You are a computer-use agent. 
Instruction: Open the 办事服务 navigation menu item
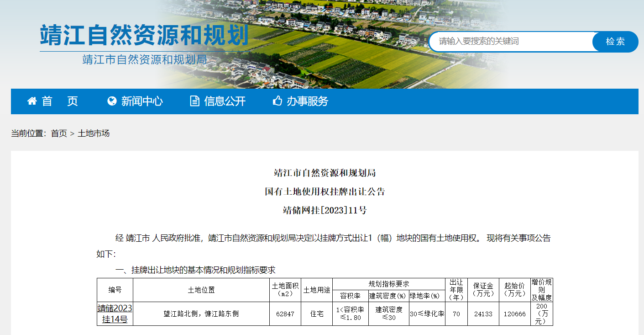308,101
